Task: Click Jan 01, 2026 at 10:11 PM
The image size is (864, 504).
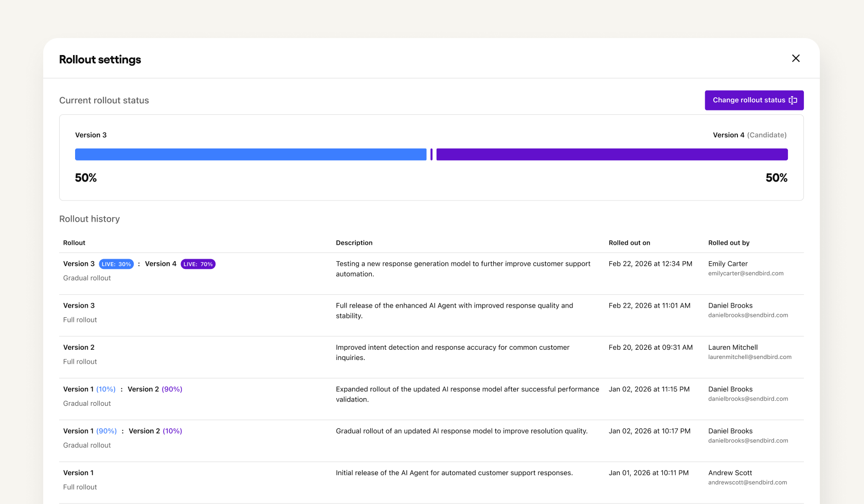Action: 649,473
